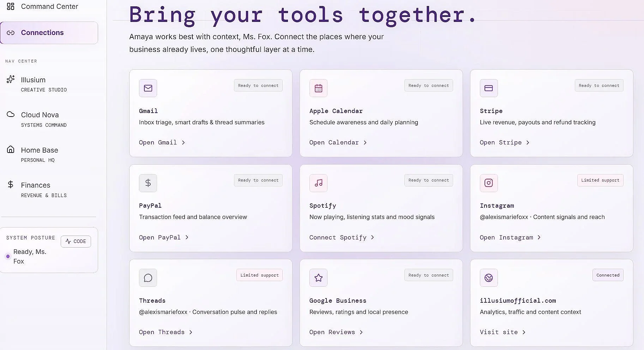644x350 pixels.
Task: Click the Open Instagram link
Action: coord(510,237)
